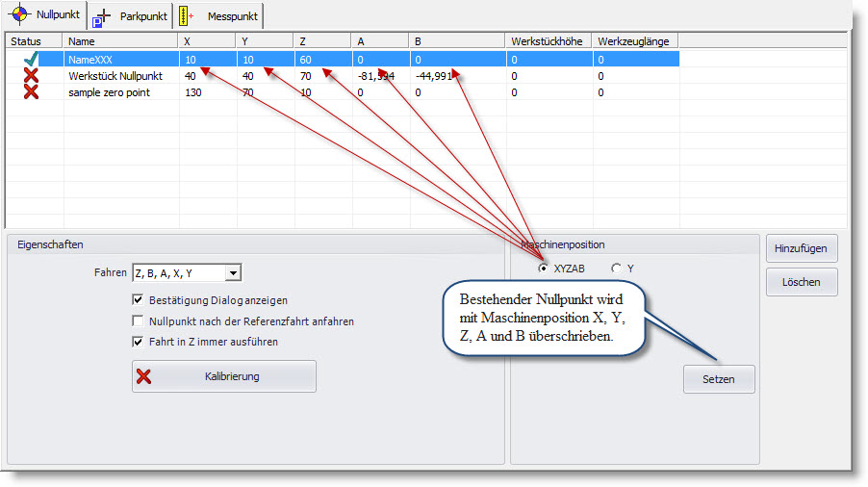This screenshot has width=868, height=487.
Task: Click the Hinzufügen button
Action: [801, 248]
